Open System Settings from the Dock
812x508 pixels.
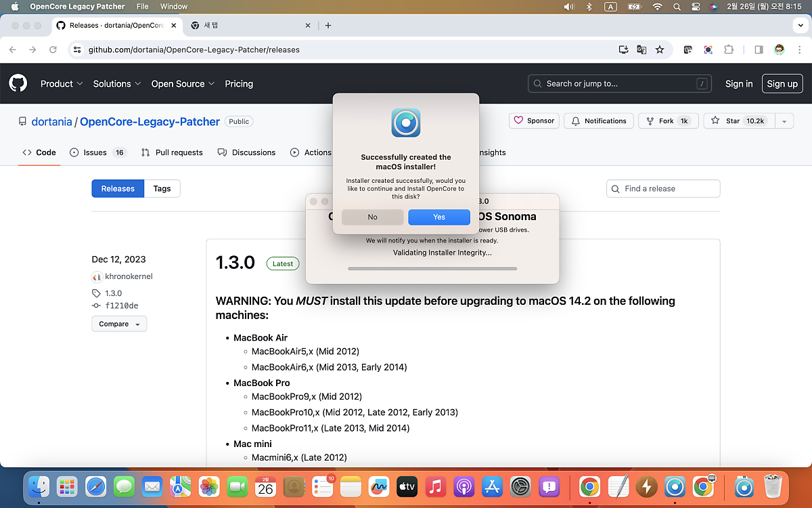click(520, 486)
